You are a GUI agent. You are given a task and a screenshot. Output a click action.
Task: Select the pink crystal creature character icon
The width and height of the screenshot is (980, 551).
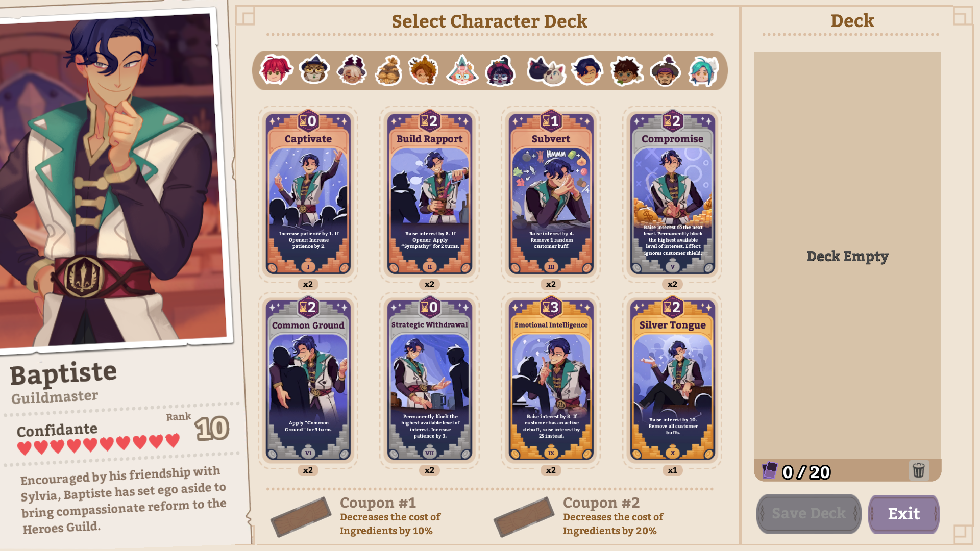pos(462,70)
